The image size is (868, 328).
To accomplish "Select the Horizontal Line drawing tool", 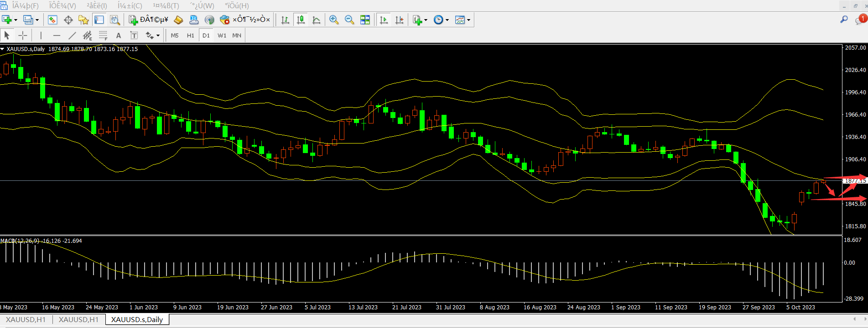I will tap(57, 35).
